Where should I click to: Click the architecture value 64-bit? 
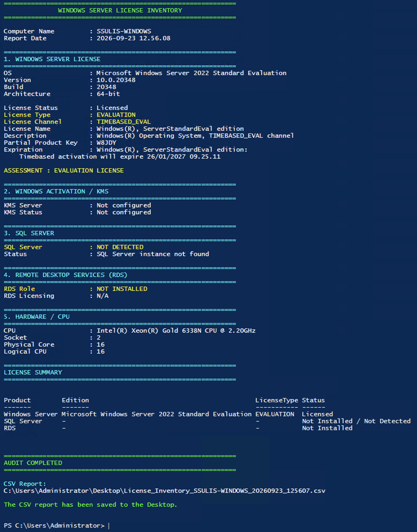108,94
